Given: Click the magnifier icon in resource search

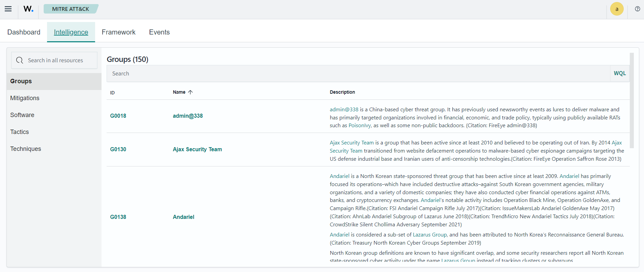Looking at the screenshot, I should pos(20,60).
